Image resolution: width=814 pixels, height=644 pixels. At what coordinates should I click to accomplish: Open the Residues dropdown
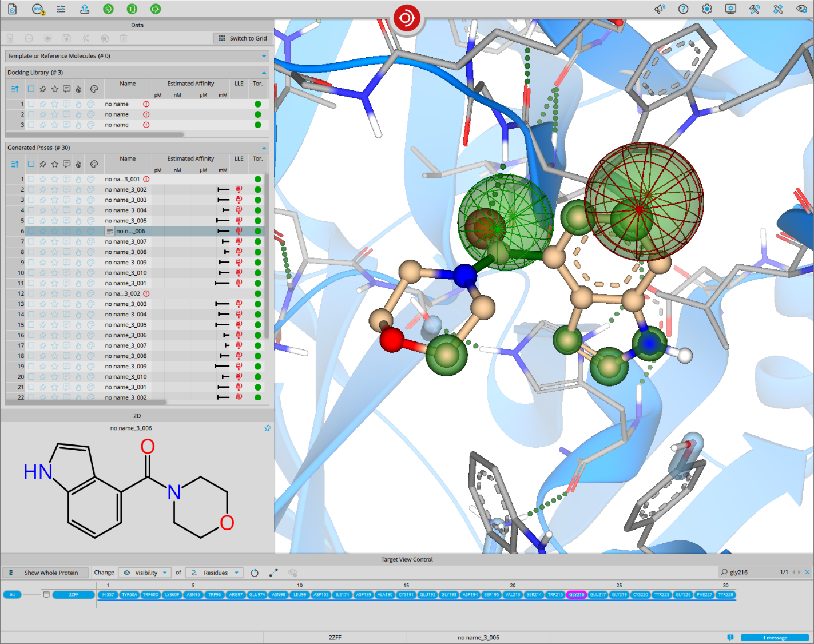(215, 573)
